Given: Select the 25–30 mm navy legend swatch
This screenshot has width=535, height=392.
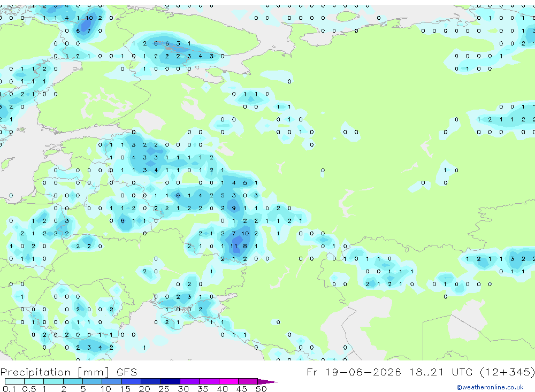Looking at the screenshot, I should pyautogui.click(x=170, y=381).
